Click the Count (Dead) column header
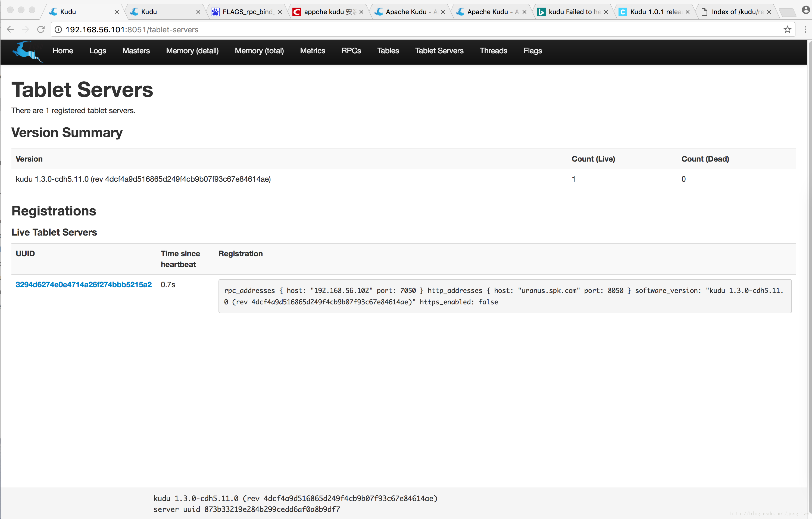812x519 pixels. pyautogui.click(x=705, y=159)
